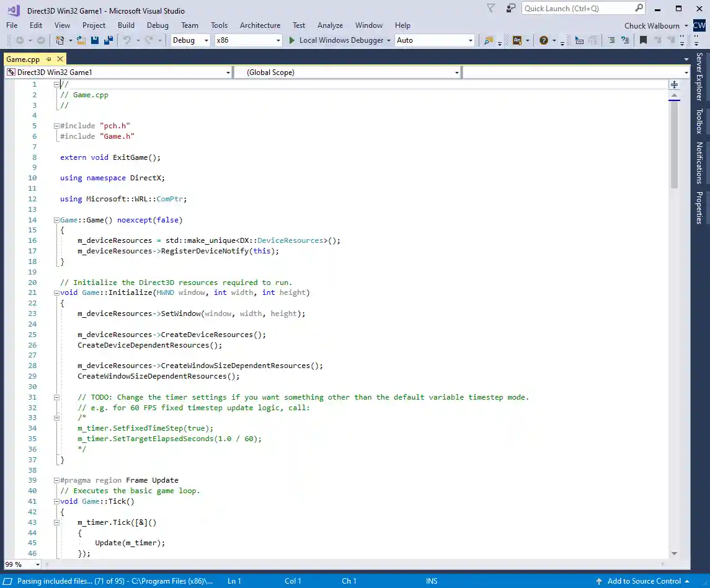This screenshot has height=588, width=710.
Task: Click the Navigate Backward arrow icon
Action: pos(19,40)
